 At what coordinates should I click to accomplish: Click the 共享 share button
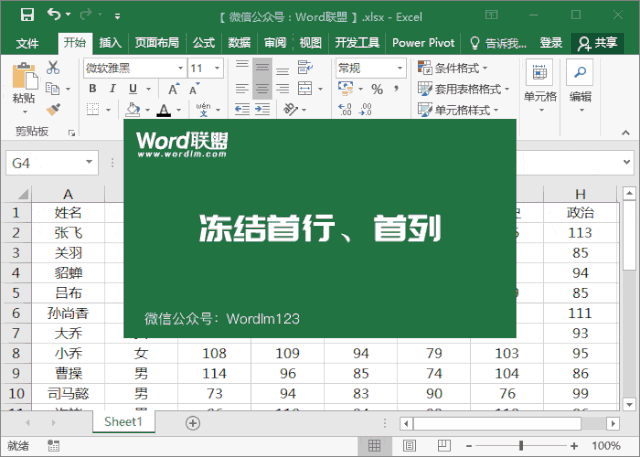pos(598,43)
